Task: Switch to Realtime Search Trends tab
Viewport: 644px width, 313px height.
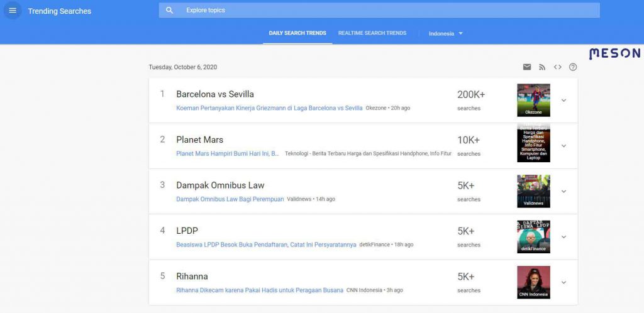Action: click(372, 33)
